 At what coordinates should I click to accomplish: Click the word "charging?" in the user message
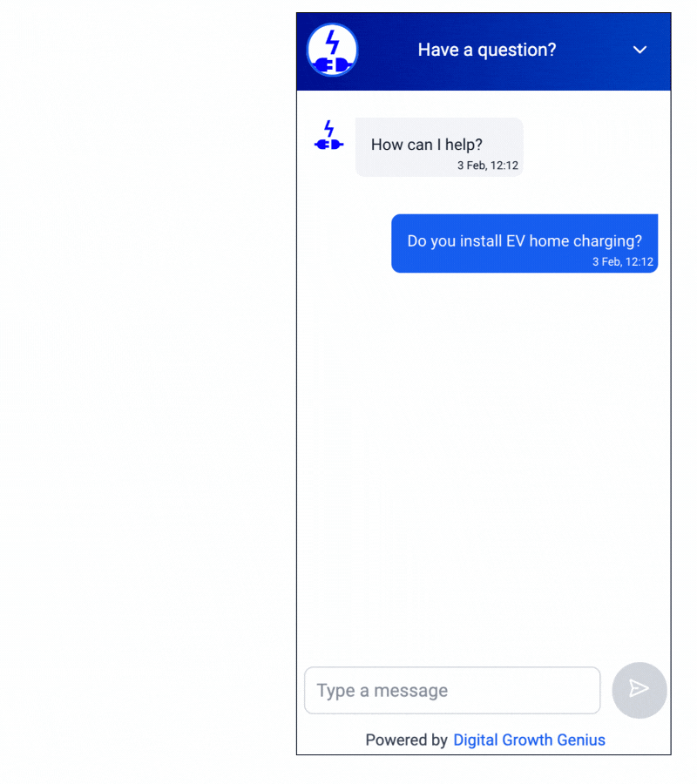[607, 241]
